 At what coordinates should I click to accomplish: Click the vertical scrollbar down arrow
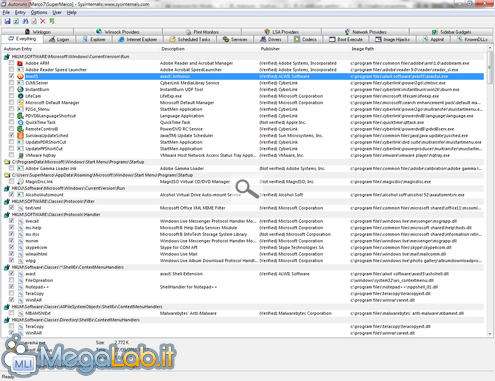[x=490, y=334]
